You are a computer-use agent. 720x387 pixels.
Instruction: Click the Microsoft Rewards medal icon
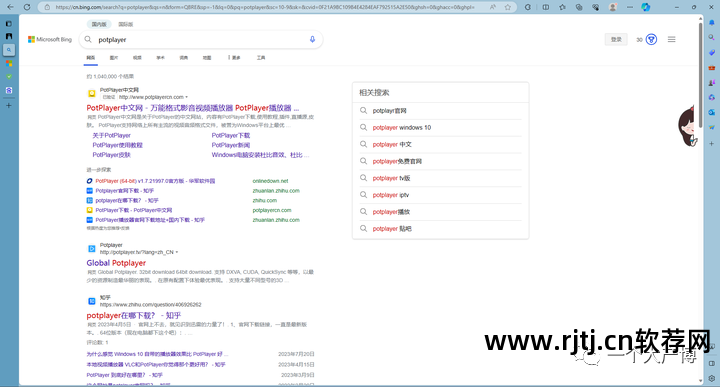651,39
